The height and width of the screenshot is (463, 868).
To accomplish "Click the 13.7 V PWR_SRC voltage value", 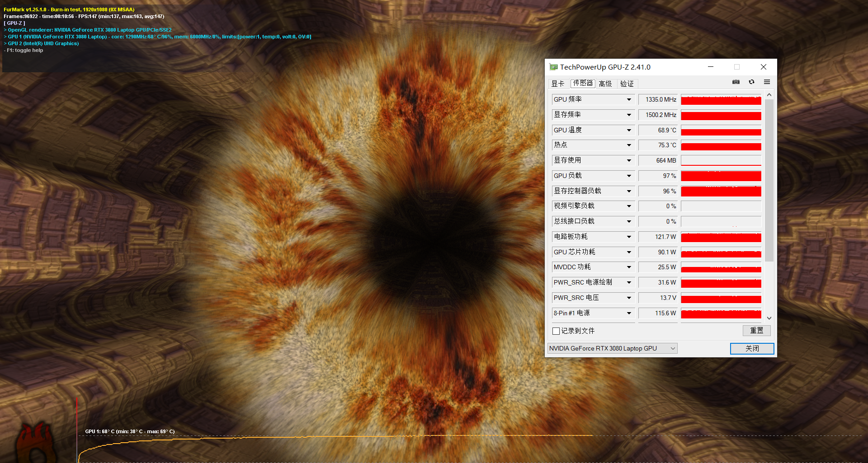I will [658, 298].
